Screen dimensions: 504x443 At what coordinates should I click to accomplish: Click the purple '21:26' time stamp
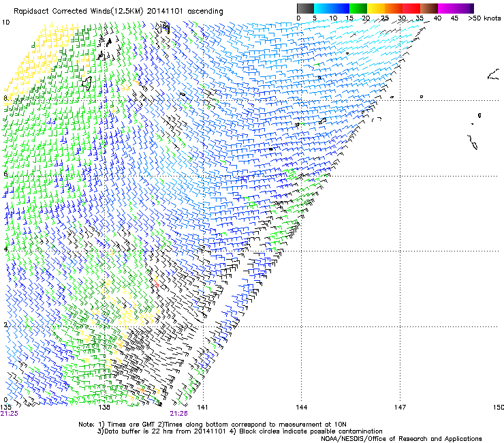click(178, 414)
